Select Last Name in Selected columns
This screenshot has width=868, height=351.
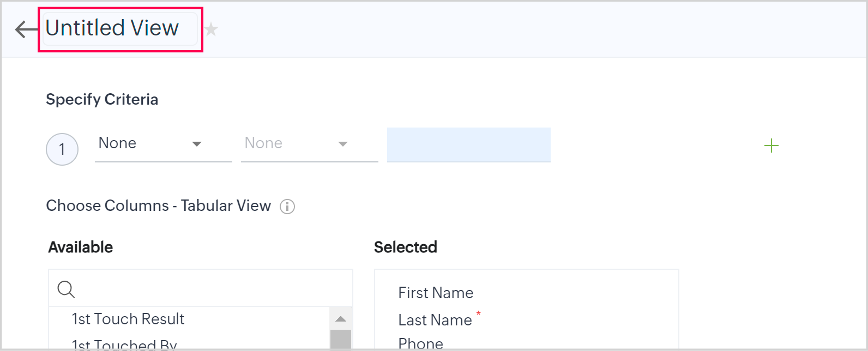point(435,320)
